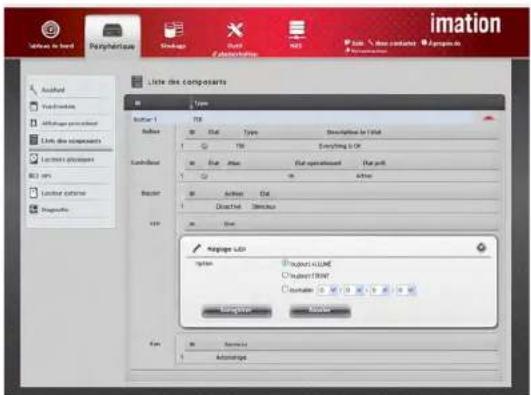Open UPS in the sidebar
This screenshot has height=395, width=531.
(46, 176)
